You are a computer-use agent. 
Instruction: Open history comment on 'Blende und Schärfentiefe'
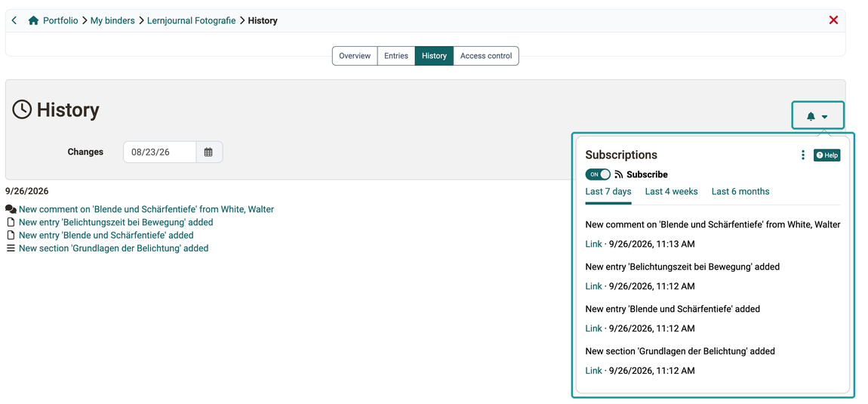146,209
